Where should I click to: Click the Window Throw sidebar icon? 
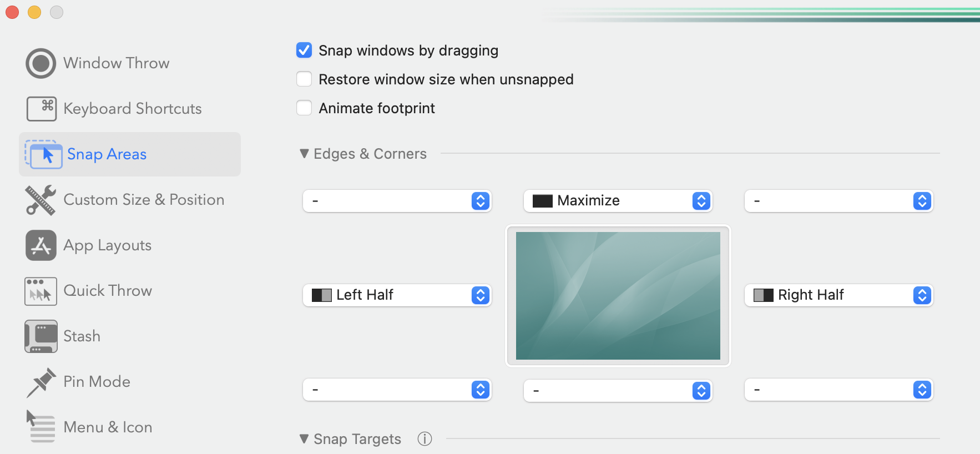[x=41, y=63]
